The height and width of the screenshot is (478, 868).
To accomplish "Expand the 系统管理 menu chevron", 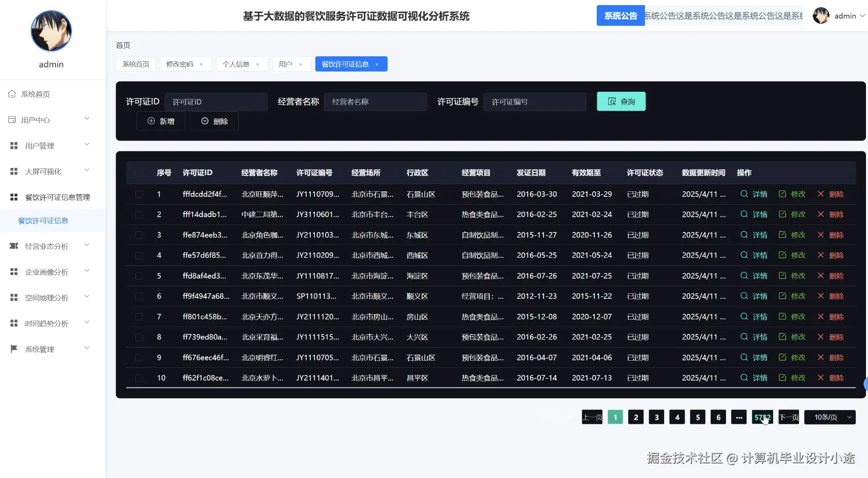I will point(87,348).
